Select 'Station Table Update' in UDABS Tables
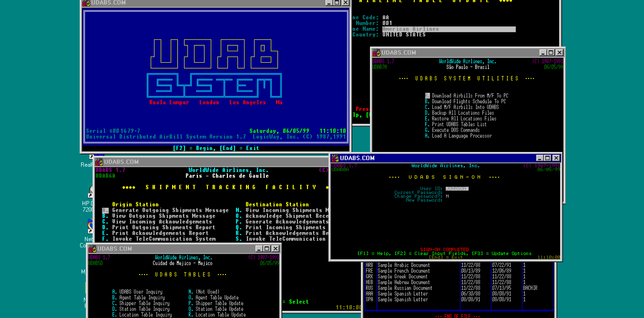This screenshot has height=318, width=644. [215, 309]
